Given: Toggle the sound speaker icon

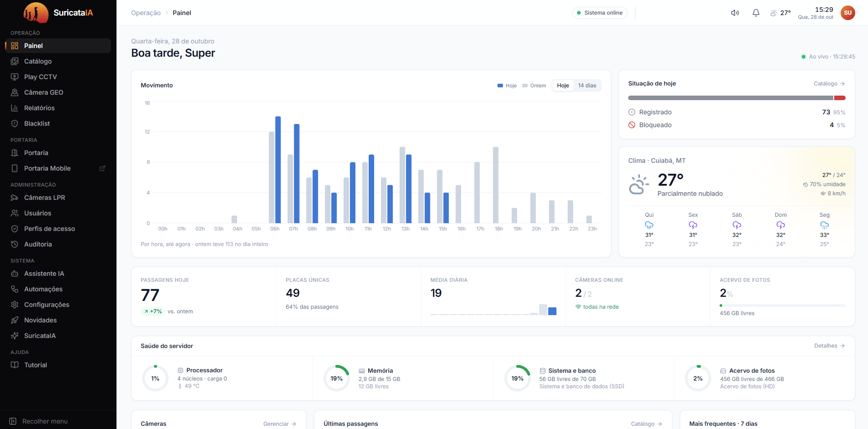Looking at the screenshot, I should pyautogui.click(x=735, y=13).
